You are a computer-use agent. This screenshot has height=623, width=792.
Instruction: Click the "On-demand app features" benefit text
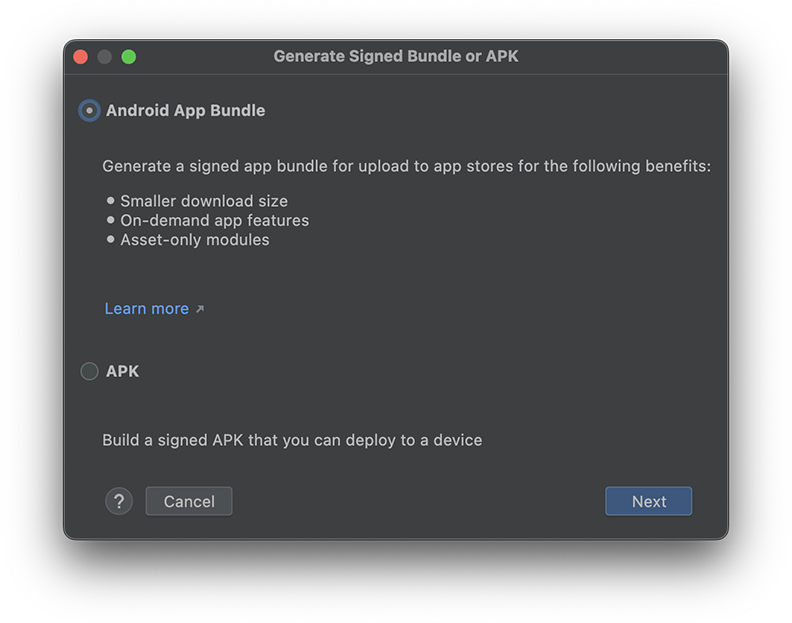[214, 220]
